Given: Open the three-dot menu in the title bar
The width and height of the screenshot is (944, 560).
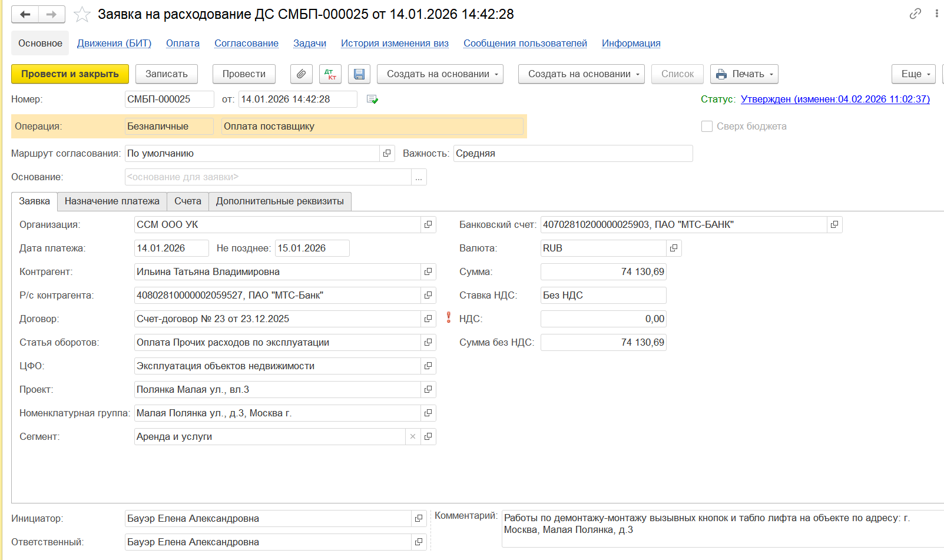Looking at the screenshot, I should click(x=936, y=14).
